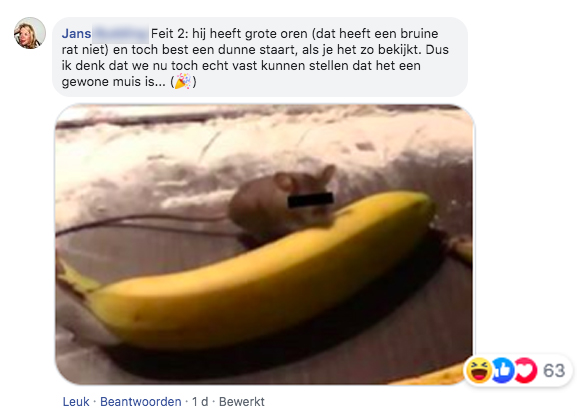Open commenter name Jans profile link
This screenshot has width=585, height=418.
[76, 34]
